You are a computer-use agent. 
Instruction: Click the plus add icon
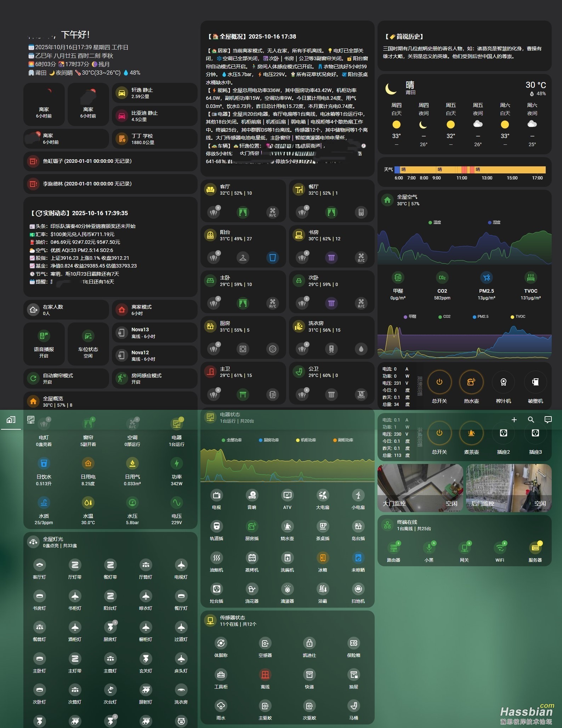(x=514, y=420)
